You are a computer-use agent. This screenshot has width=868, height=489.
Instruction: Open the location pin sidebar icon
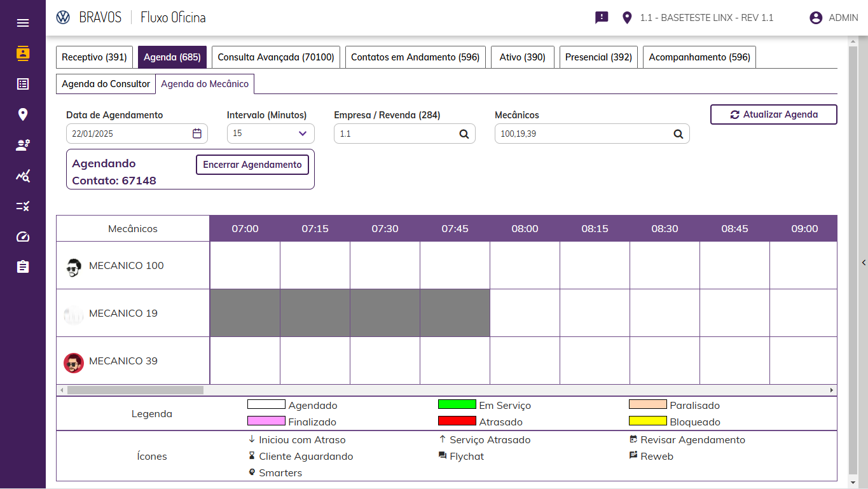pos(23,114)
